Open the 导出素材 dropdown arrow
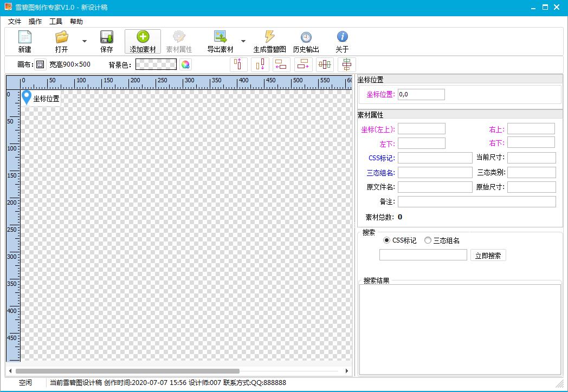The image size is (568, 392). point(243,41)
